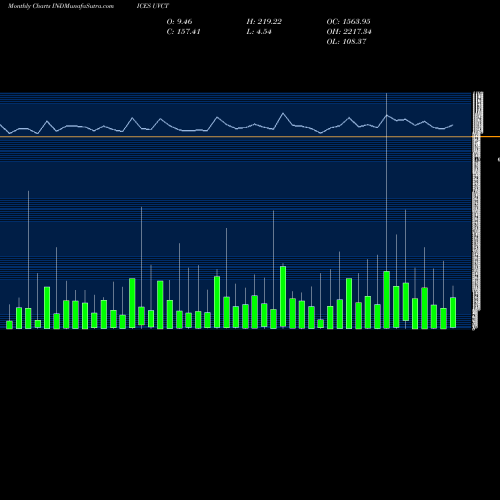Select the high value 'H: 219.22'
Viewport: 500px width, 500px height.
coord(264,22)
